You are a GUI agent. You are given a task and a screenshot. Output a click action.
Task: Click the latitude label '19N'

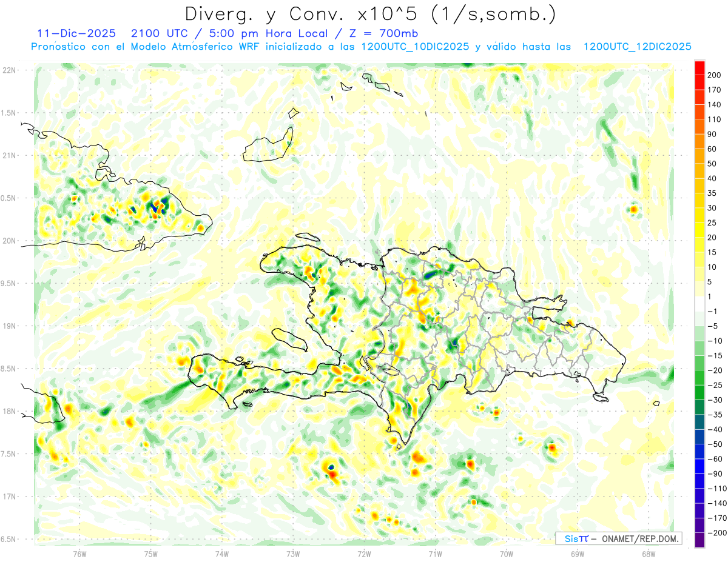point(8,326)
